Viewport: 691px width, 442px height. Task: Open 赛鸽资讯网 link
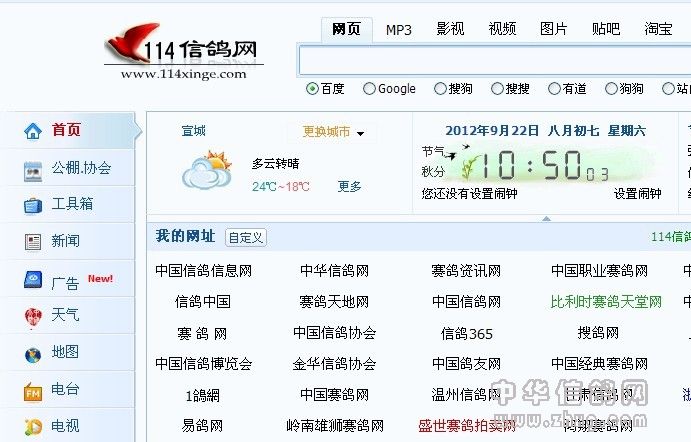[x=466, y=271]
